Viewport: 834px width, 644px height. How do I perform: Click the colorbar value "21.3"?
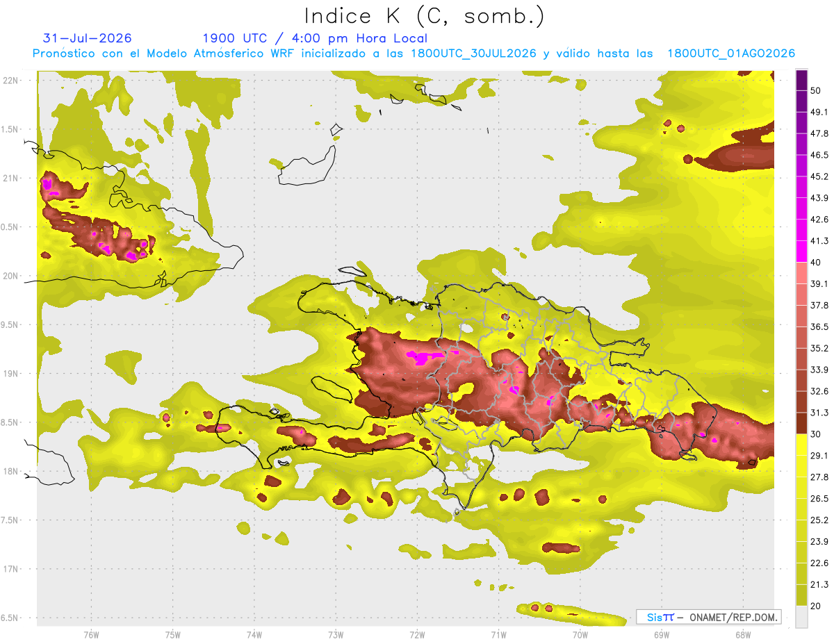(819, 585)
